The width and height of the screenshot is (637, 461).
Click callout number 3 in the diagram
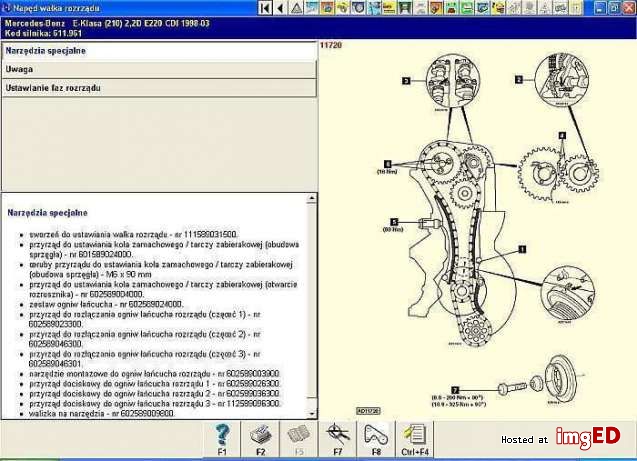click(x=406, y=81)
